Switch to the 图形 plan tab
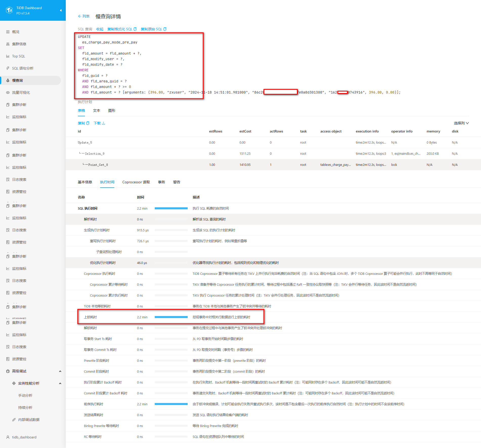Image resolution: width=481 pixels, height=448 pixels. (112, 110)
